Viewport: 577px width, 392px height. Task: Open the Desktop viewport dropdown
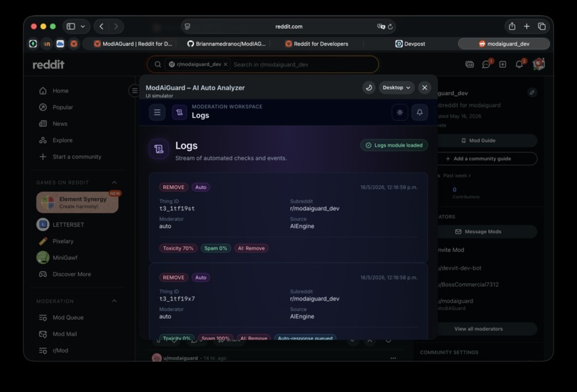pyautogui.click(x=397, y=87)
